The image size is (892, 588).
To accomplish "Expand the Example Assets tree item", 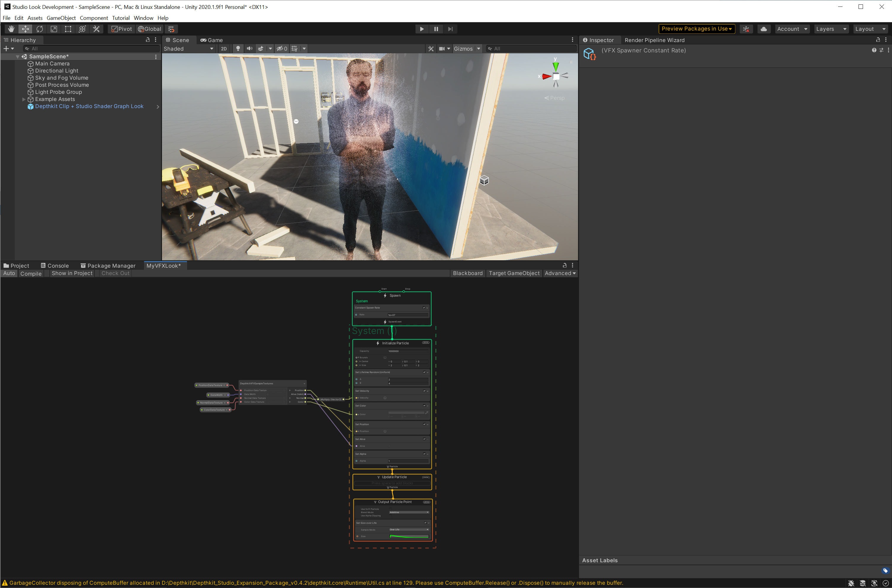I will tap(24, 99).
